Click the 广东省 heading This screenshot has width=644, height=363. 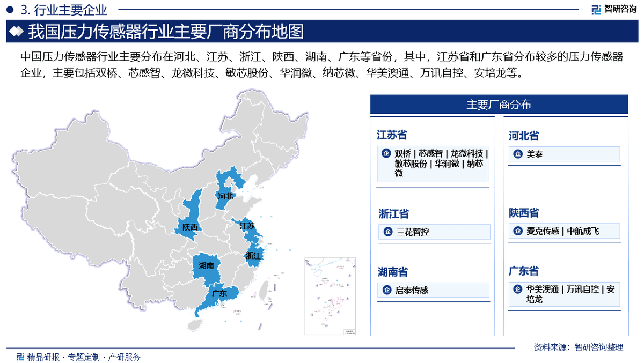(x=524, y=271)
